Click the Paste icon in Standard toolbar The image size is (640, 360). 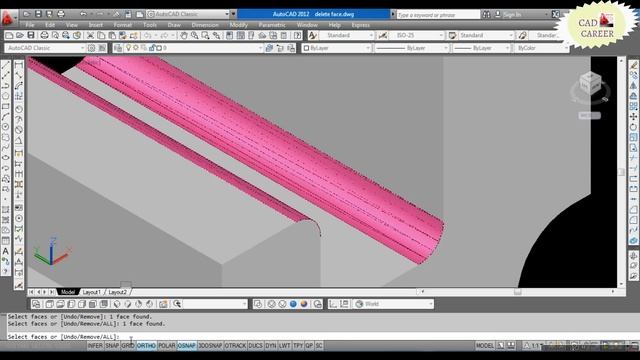point(112,36)
